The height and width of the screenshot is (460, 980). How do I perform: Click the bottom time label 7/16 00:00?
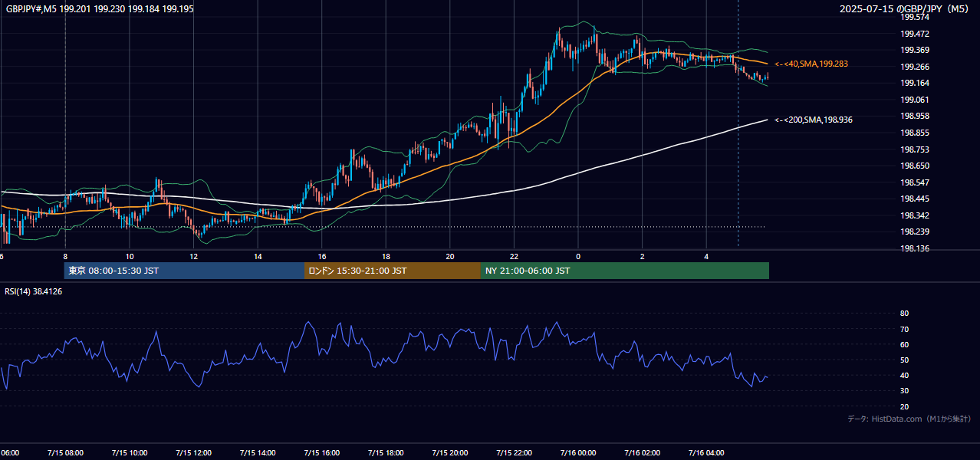pos(578,452)
